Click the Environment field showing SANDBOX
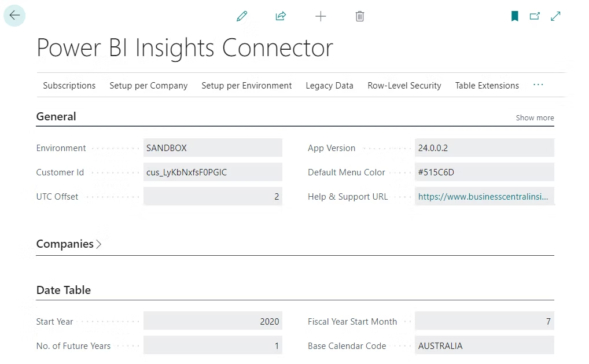The height and width of the screenshot is (364, 589). pos(212,148)
